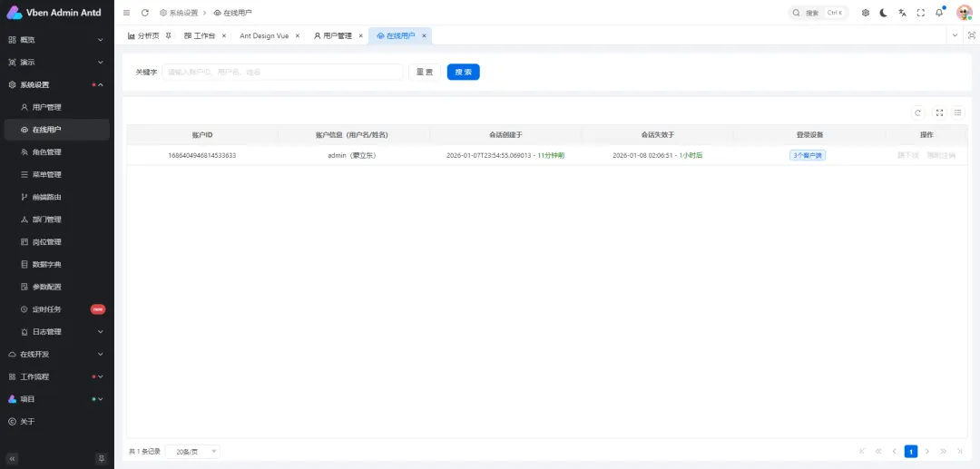Select the active 在线用户 tab
This screenshot has height=469, width=980.
tap(400, 35)
